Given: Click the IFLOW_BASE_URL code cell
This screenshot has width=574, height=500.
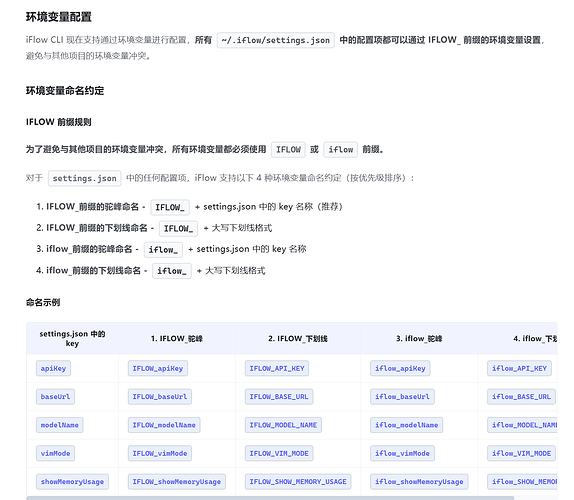Looking at the screenshot, I should pyautogui.click(x=279, y=396).
